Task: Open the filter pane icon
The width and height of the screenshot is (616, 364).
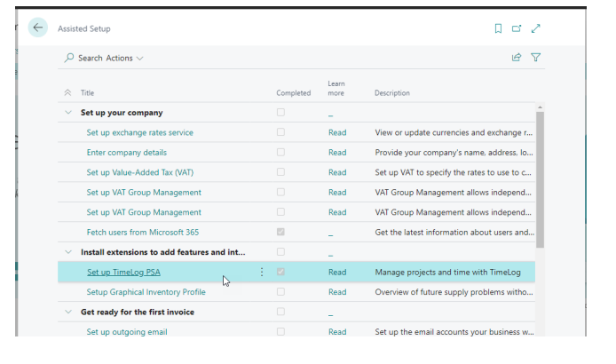Action: [x=536, y=58]
